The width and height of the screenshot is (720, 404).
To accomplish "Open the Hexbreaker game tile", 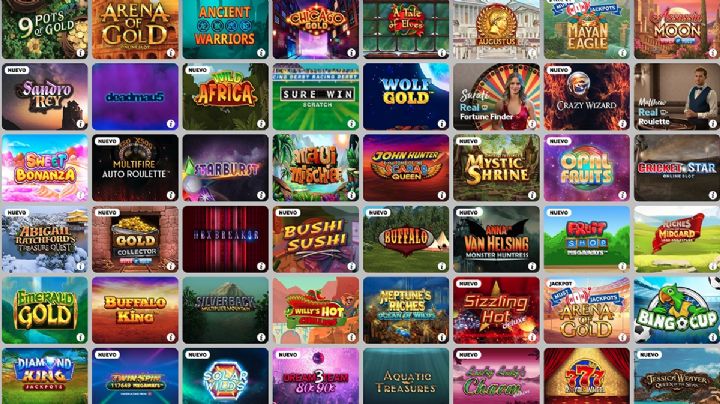I will tap(225, 239).
